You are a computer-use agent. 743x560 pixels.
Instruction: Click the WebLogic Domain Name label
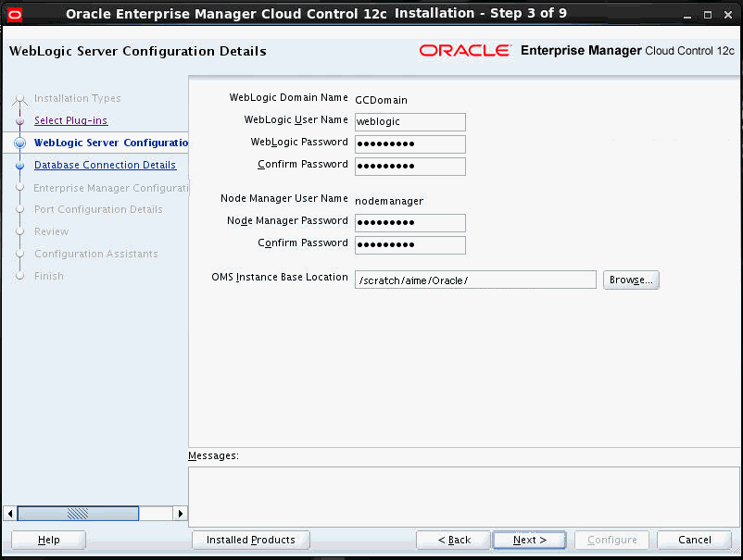[288, 97]
